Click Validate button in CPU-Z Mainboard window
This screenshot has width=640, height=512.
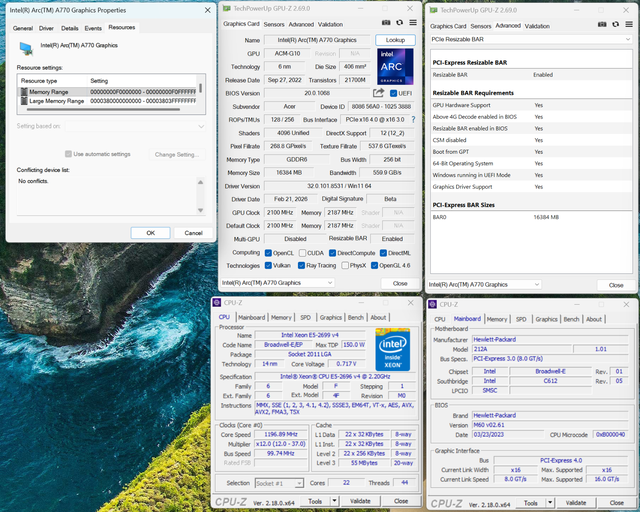[576, 503]
